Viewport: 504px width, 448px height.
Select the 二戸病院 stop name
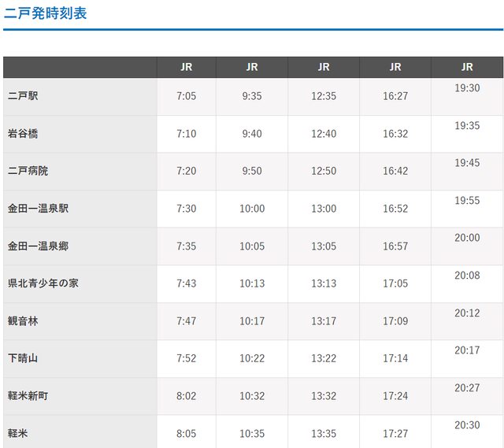point(28,171)
